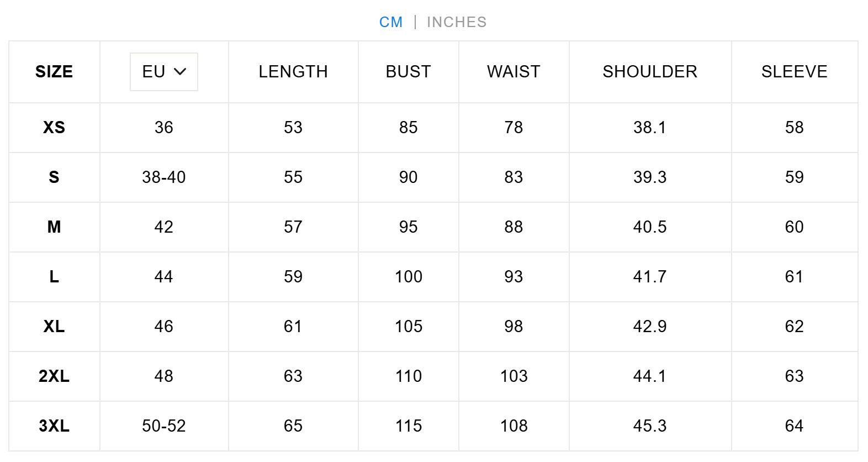Viewport: 868px width, 462px height.
Task: Select waist value 78 in XS row
Action: [x=514, y=128]
